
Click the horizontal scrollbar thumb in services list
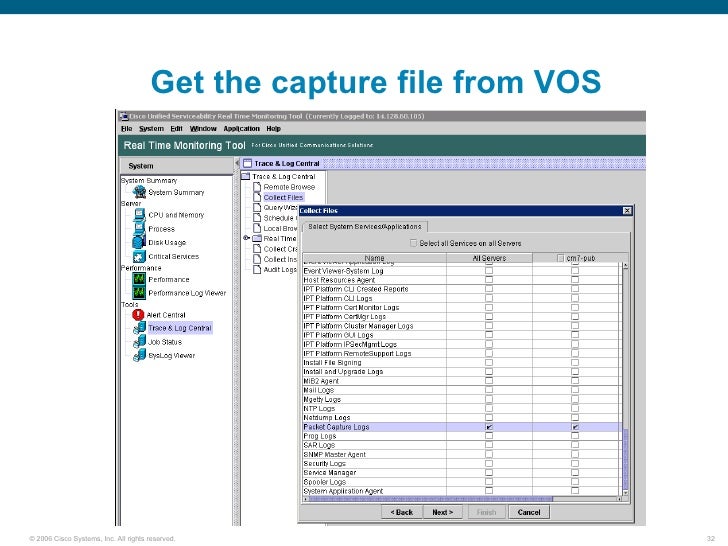430,499
